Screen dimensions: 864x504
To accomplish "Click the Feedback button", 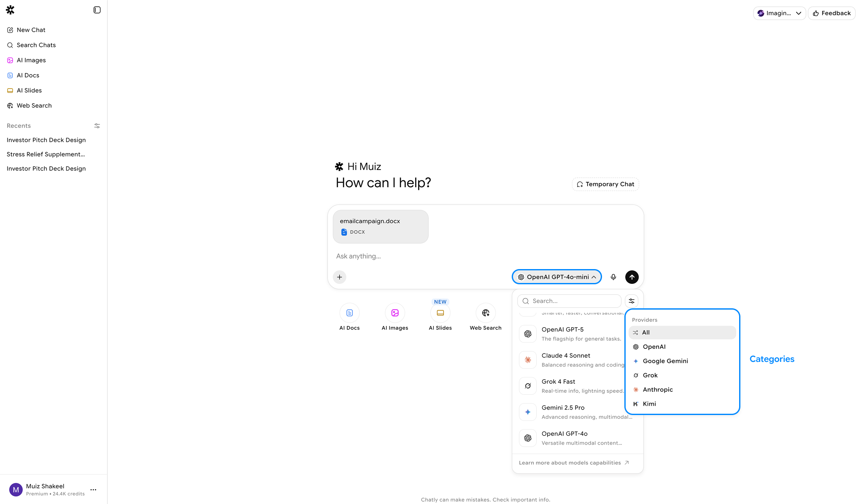I will 831,13.
